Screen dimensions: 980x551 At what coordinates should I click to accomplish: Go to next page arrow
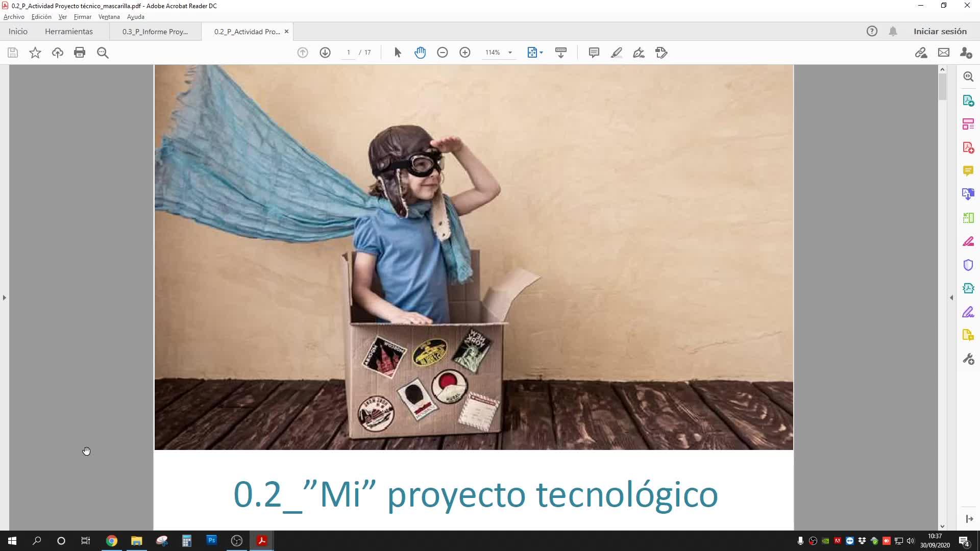(x=325, y=53)
